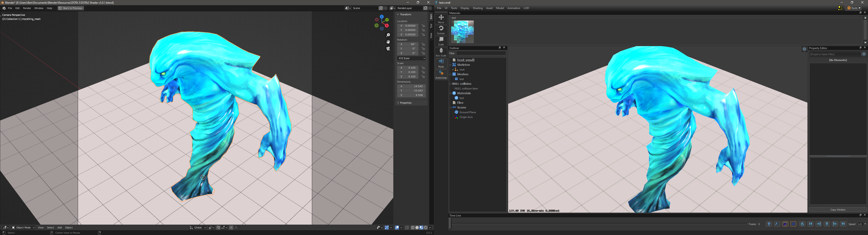The height and width of the screenshot is (235, 868).
Task: Click the Outliner Filter input field
Action: (481, 53)
